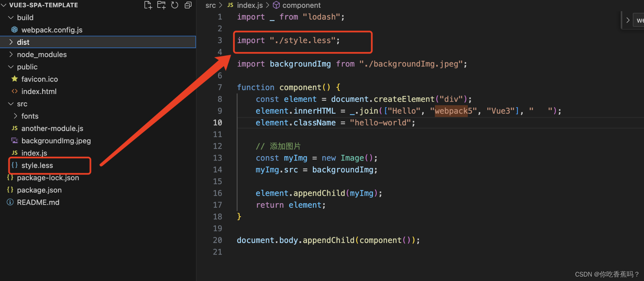Collapse the public folder chevron
Image resolution: width=644 pixels, height=281 pixels.
pos(11,67)
